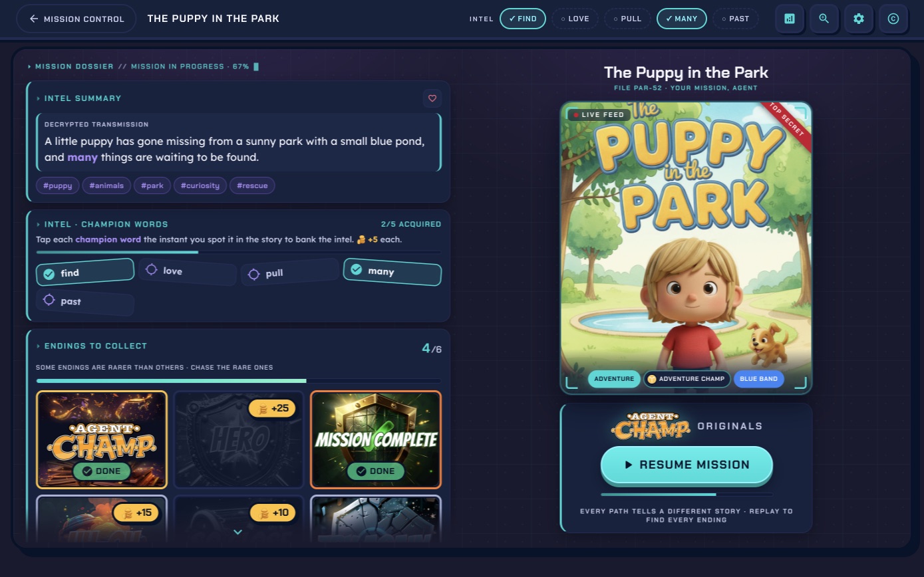Image resolution: width=924 pixels, height=577 pixels.
Task: Click the Agent Champ Originals logo
Action: pos(651,426)
